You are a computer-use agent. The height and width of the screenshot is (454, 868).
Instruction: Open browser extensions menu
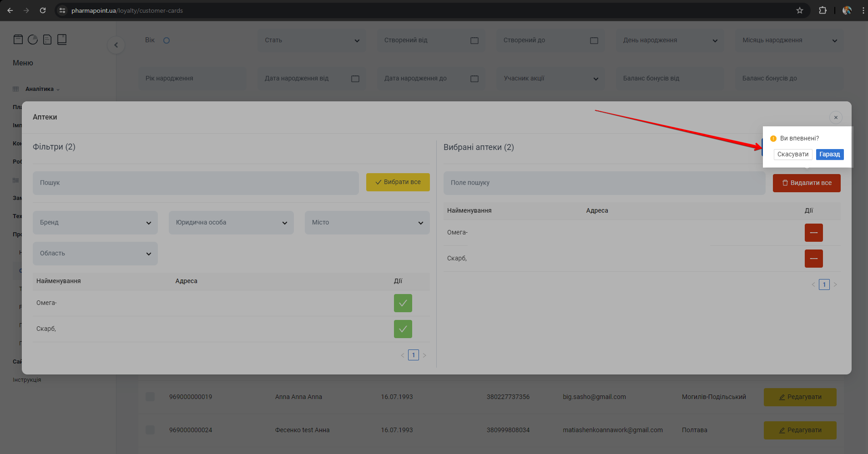tap(823, 10)
